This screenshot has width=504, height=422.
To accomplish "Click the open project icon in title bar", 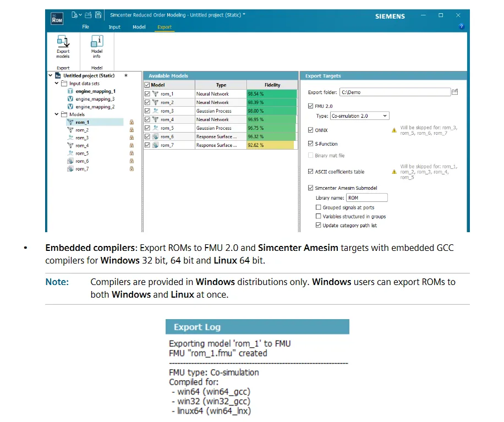I will tap(89, 15).
